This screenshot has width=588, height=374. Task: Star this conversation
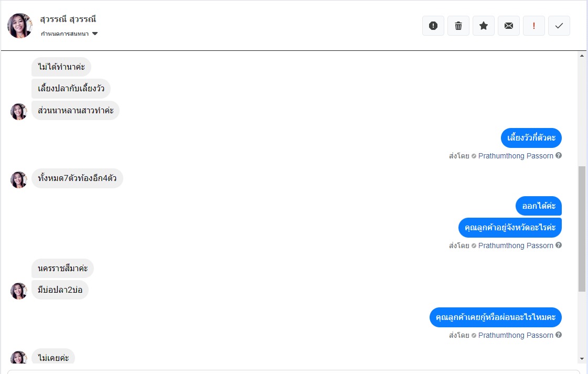(x=484, y=26)
